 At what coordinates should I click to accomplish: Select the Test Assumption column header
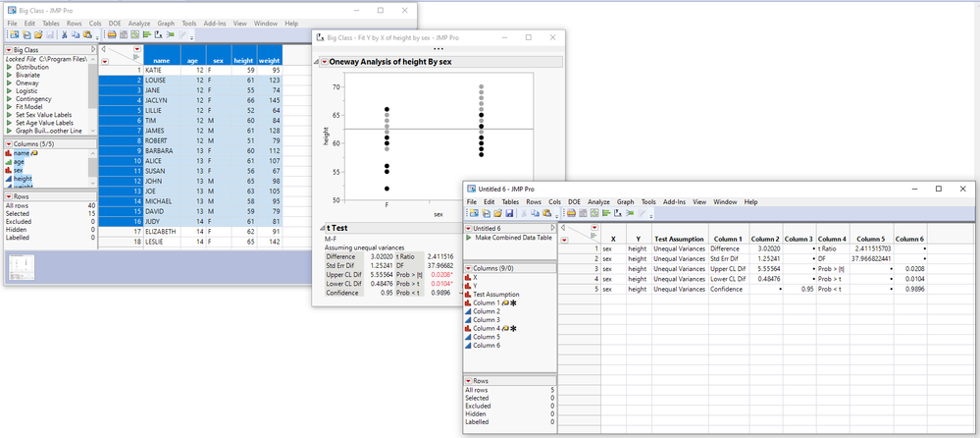677,239
